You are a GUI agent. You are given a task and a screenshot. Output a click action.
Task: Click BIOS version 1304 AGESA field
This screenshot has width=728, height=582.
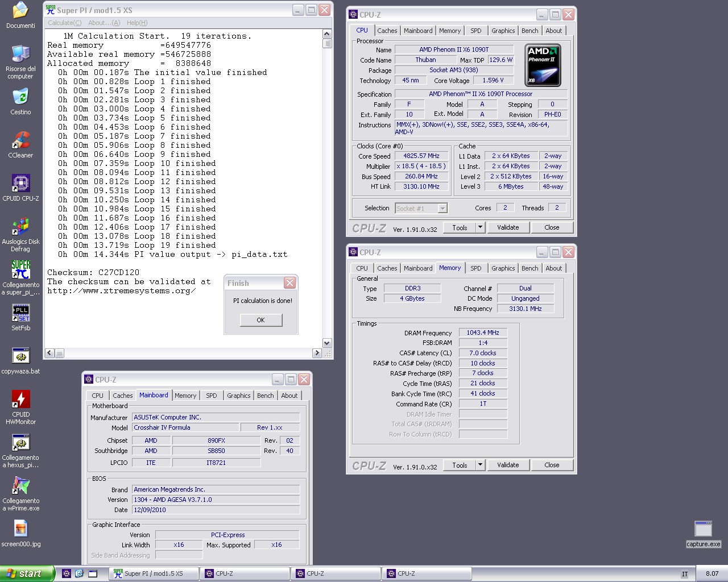click(216, 500)
